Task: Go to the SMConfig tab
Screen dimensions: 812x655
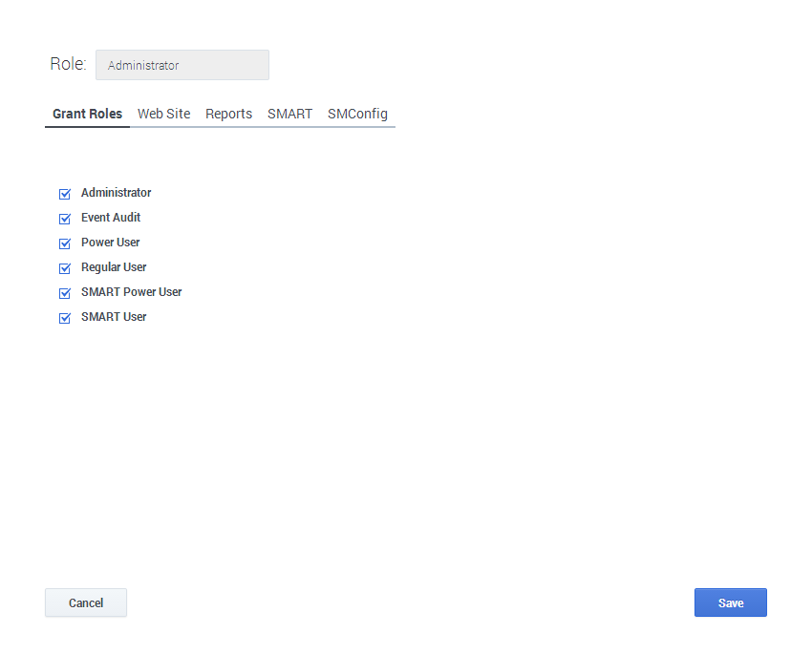Action: pyautogui.click(x=357, y=114)
